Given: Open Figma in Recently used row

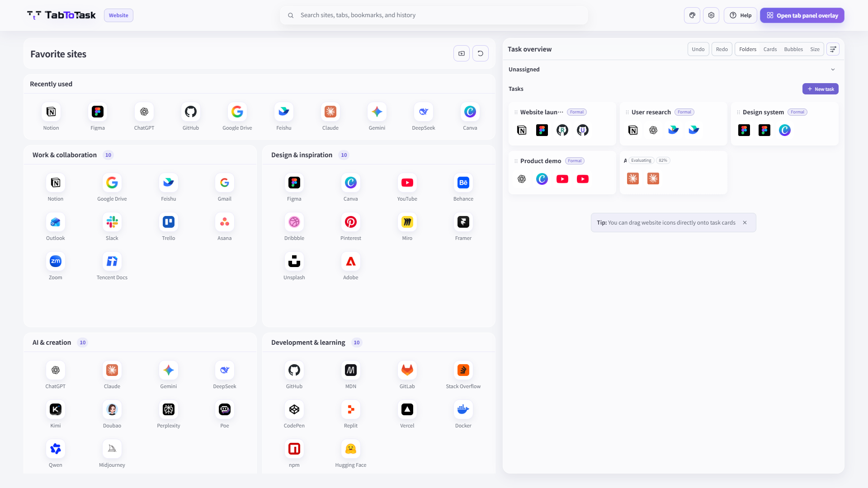Looking at the screenshot, I should (98, 112).
